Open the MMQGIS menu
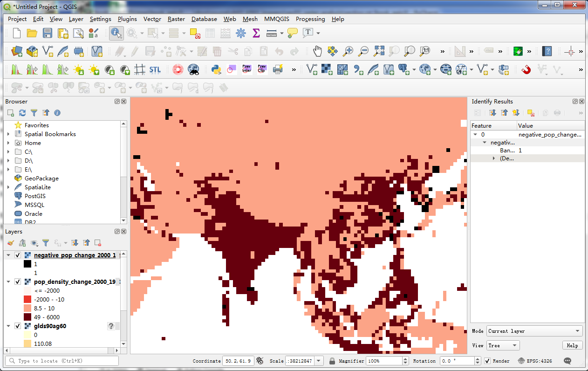This screenshot has height=371, width=588. pos(277,19)
